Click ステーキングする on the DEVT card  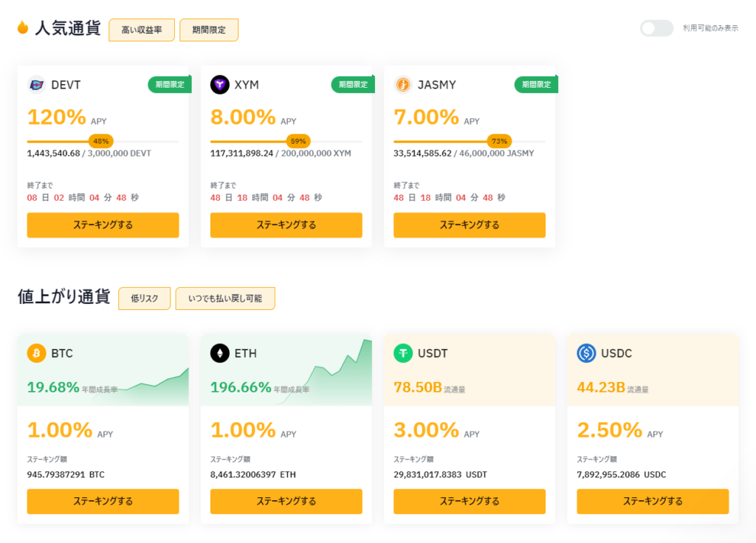pyautogui.click(x=103, y=225)
